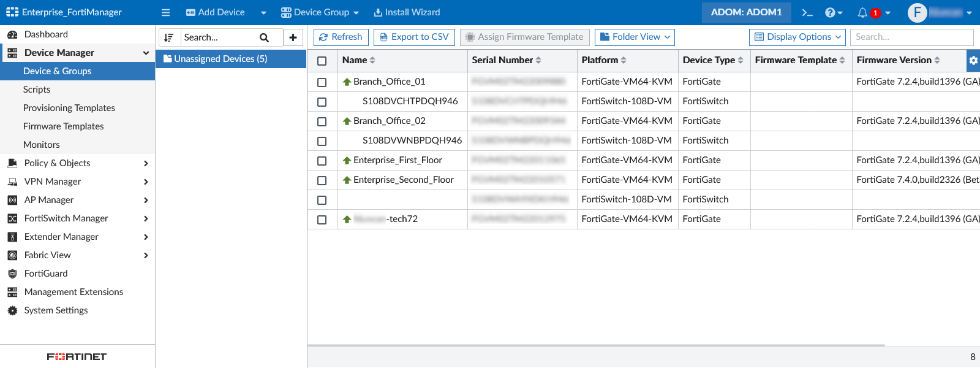Open Firmware Templates in the sidebar
The height and width of the screenshot is (368, 980).
point(63,126)
